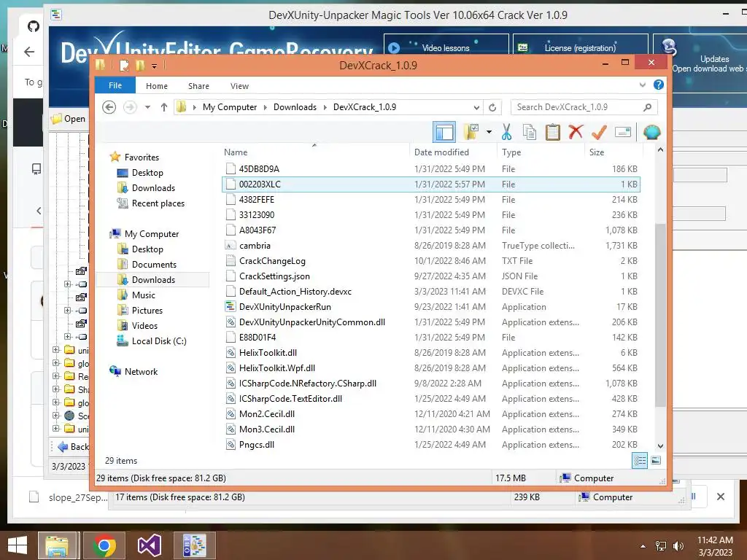Click the file list scroll down arrow
The height and width of the screenshot is (560, 747).
660,446
